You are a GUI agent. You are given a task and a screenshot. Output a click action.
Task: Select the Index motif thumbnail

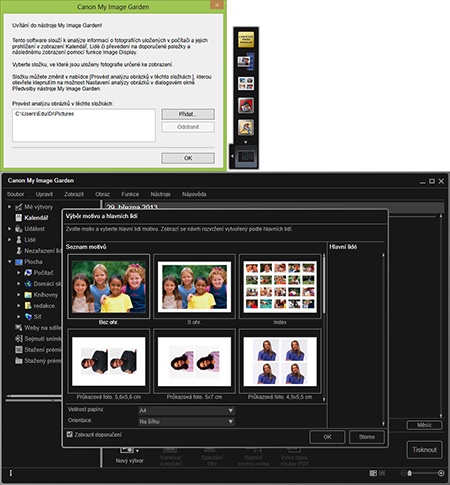[280, 287]
